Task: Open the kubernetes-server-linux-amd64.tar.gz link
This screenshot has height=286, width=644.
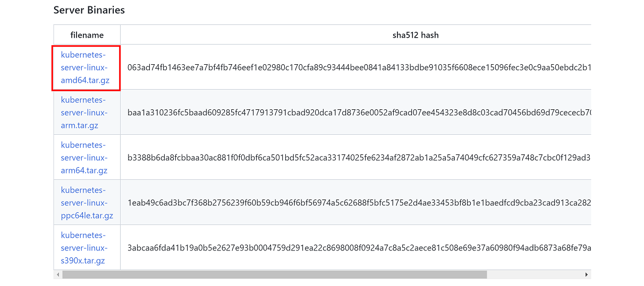Action: click(84, 67)
